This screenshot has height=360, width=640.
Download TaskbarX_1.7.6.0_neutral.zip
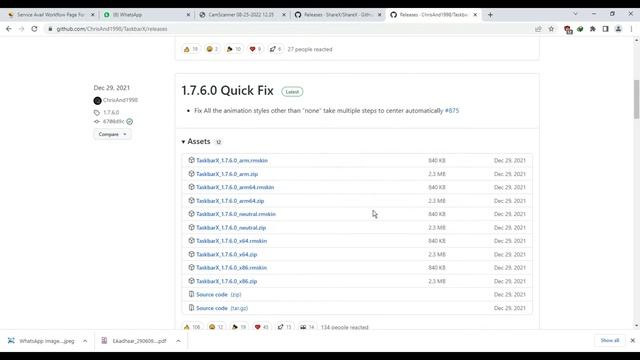(231, 228)
